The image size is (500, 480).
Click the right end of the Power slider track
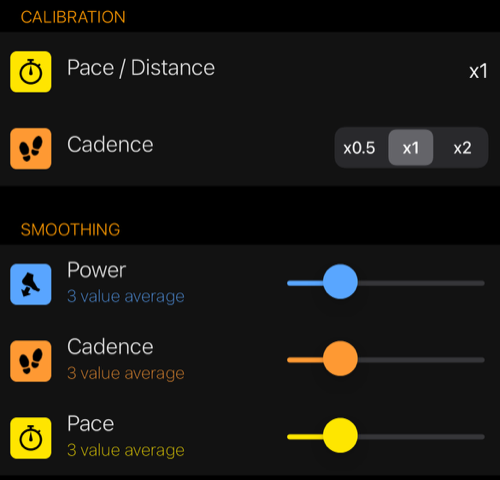click(480, 283)
